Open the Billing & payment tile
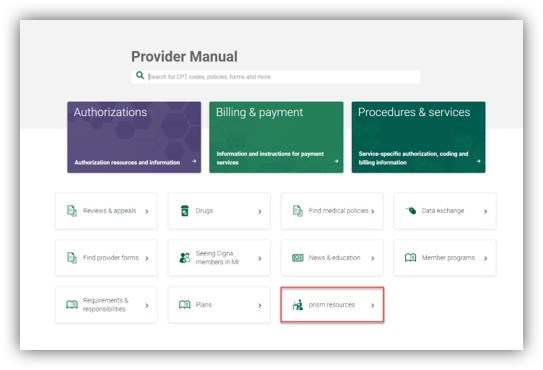Screen dimensions: 543x370 point(276,137)
